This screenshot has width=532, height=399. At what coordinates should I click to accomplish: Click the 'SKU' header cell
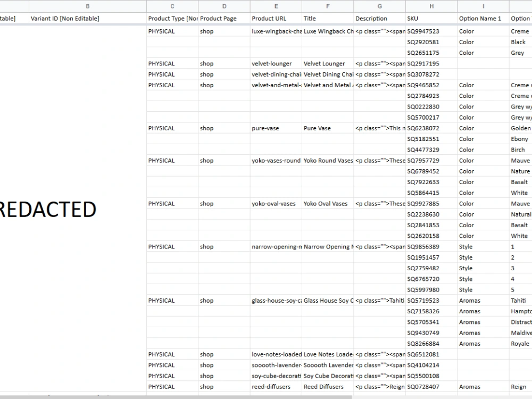431,19
